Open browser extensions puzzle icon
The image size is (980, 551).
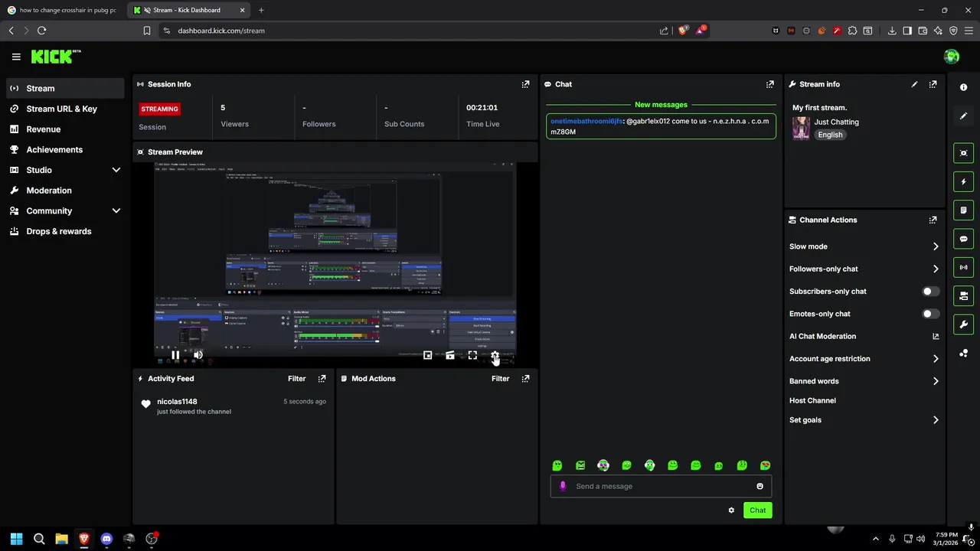click(x=852, y=31)
